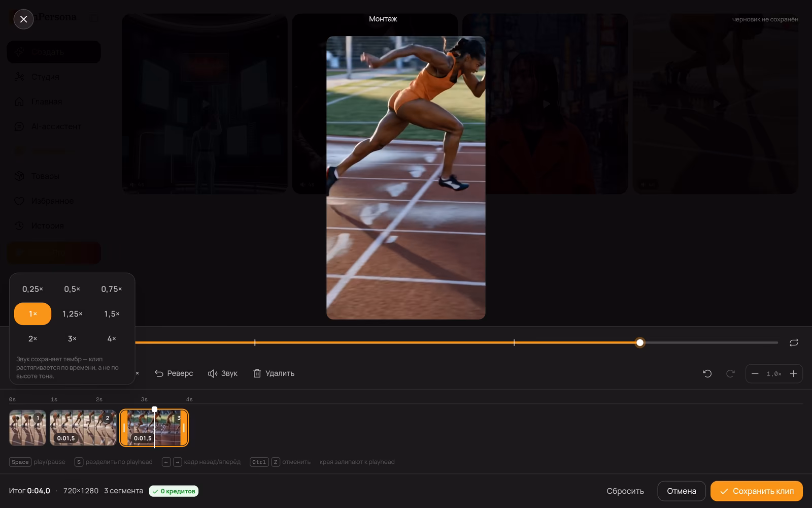
Task: Click the Сохранить клип button
Action: coord(757,491)
